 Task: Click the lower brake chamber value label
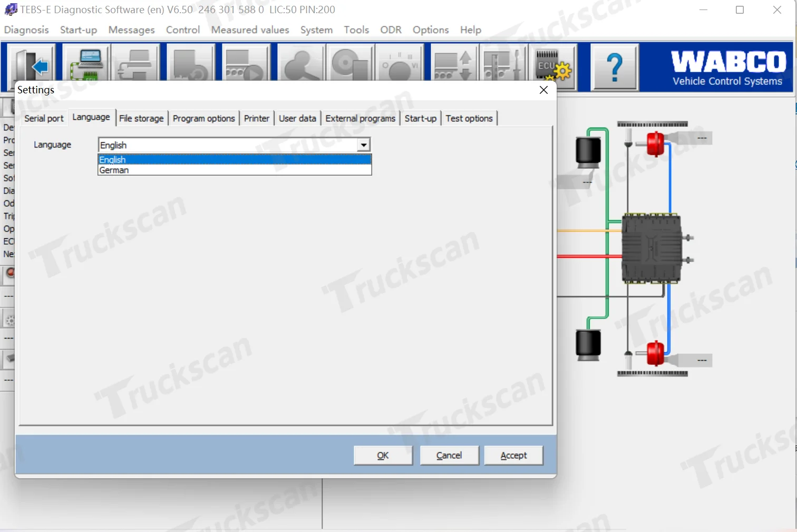(702, 361)
